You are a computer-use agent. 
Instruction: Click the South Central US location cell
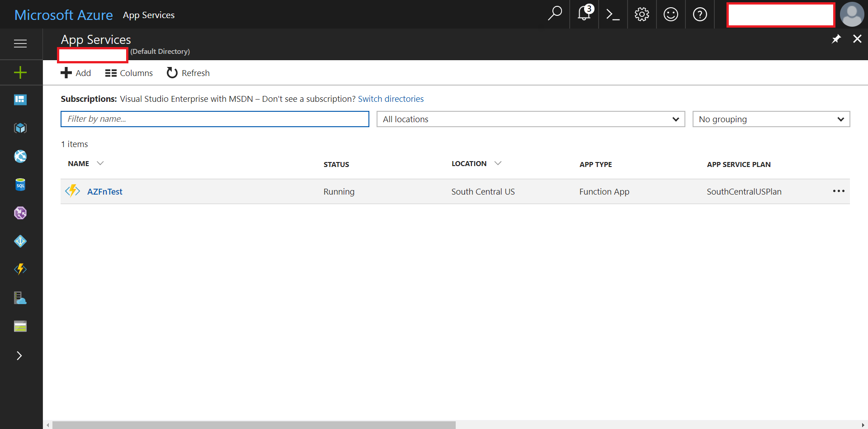pyautogui.click(x=483, y=191)
